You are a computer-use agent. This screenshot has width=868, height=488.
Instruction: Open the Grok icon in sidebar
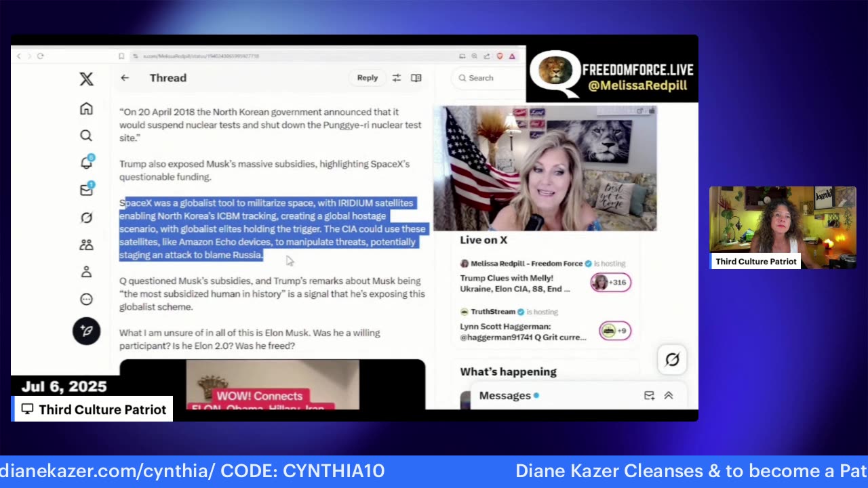[x=86, y=218]
